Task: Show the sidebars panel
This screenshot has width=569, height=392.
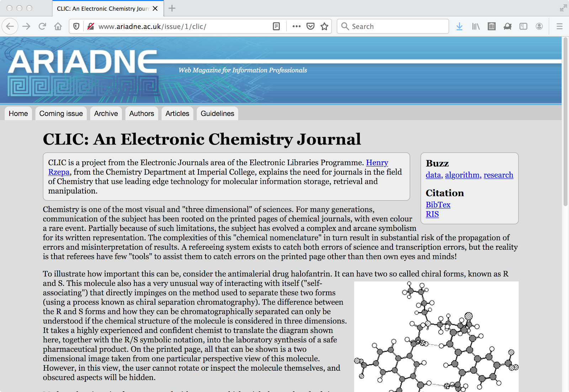Action: coord(523,26)
